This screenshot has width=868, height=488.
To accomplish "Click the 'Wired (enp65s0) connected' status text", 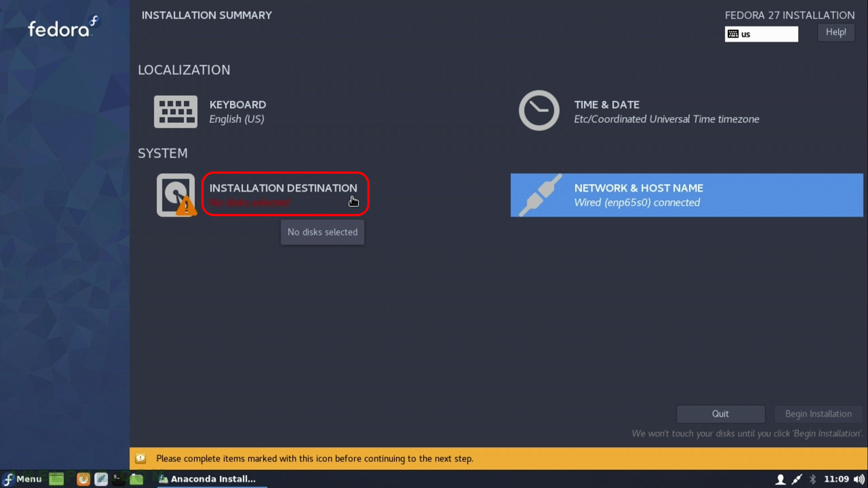I will [x=637, y=203].
